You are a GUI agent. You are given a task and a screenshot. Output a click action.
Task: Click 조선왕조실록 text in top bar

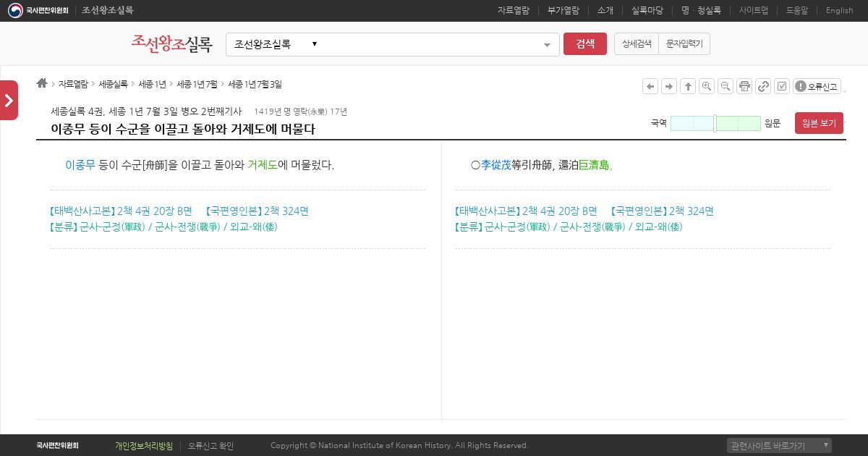[108, 10]
